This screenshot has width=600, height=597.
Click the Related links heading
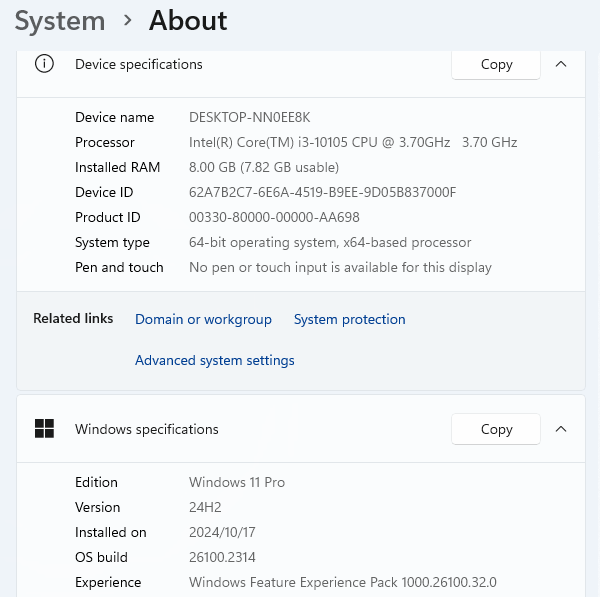73,318
